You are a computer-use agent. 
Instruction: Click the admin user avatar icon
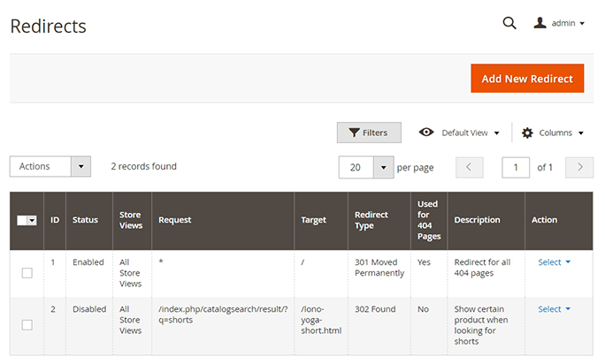coord(540,24)
